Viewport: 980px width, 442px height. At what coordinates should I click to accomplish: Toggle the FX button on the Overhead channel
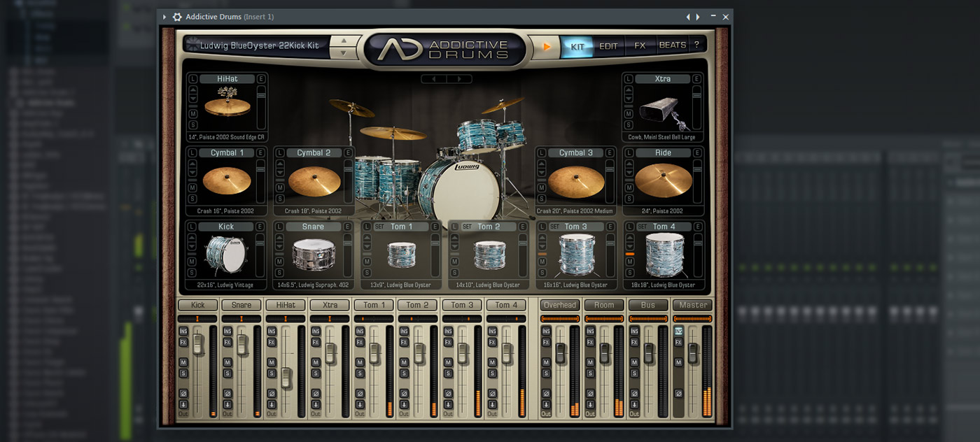[x=546, y=342]
